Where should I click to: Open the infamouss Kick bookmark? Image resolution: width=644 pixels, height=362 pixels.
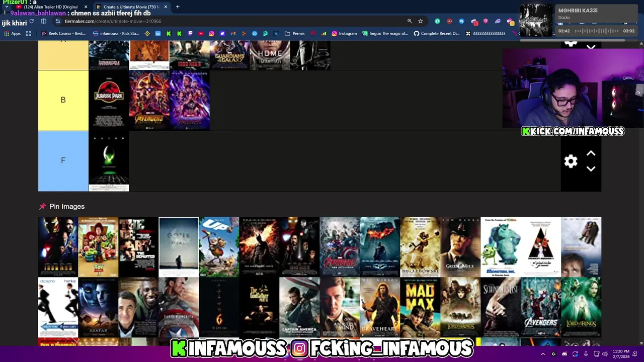coord(116,34)
